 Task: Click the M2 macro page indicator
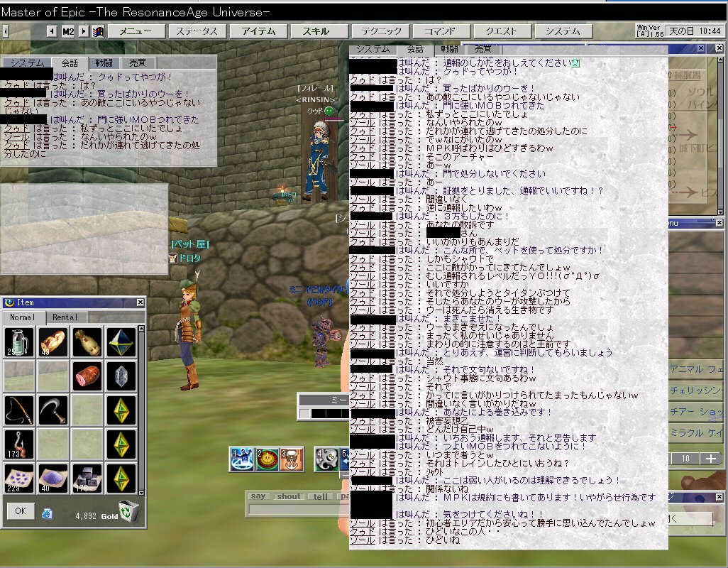68,31
